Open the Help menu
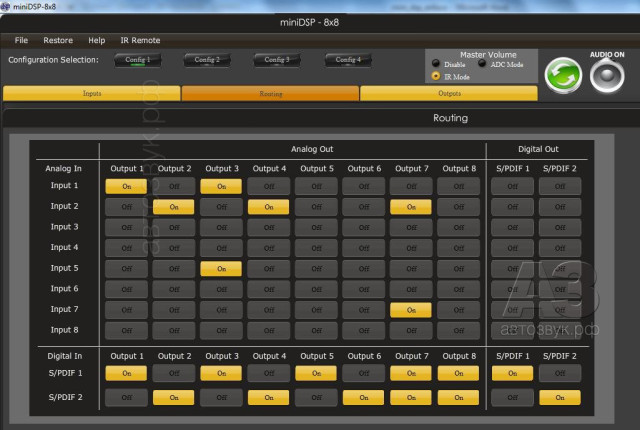 tap(97, 40)
